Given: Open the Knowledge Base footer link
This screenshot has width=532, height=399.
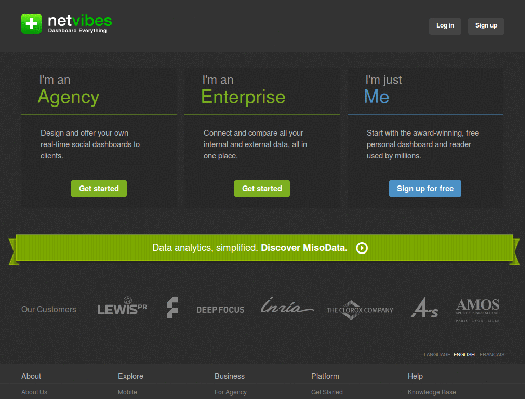Looking at the screenshot, I should (432, 392).
